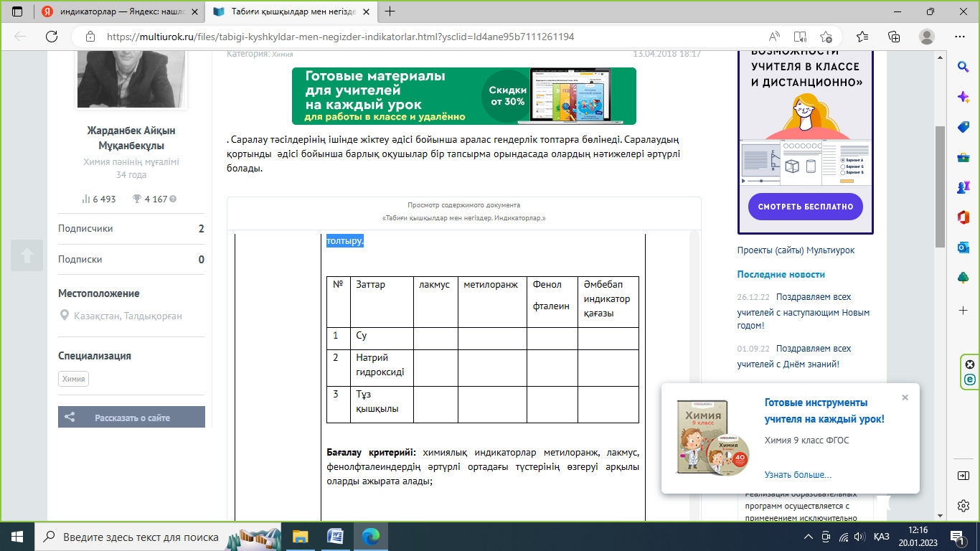980x551 pixels.
Task: Open Узнать больше link
Action: 798,475
